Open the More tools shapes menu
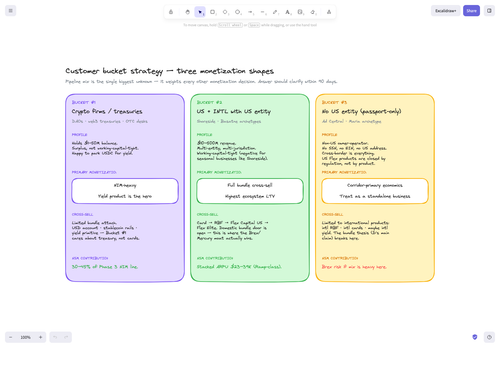The image size is (500, 375). click(329, 12)
